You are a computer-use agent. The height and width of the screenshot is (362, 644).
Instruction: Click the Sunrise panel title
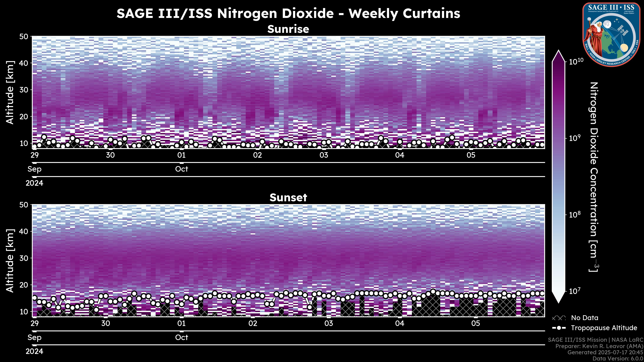(288, 29)
